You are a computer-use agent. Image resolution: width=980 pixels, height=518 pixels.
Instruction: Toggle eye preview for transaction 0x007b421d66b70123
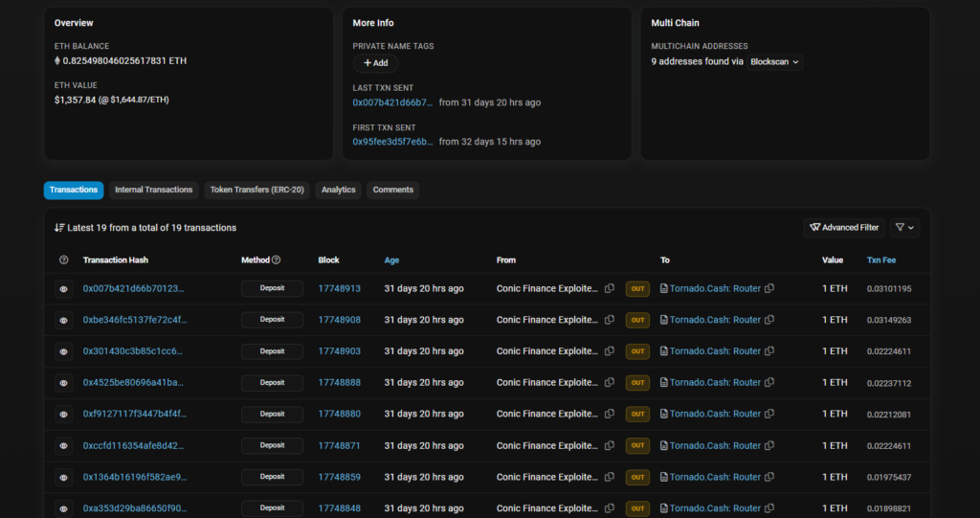(64, 288)
